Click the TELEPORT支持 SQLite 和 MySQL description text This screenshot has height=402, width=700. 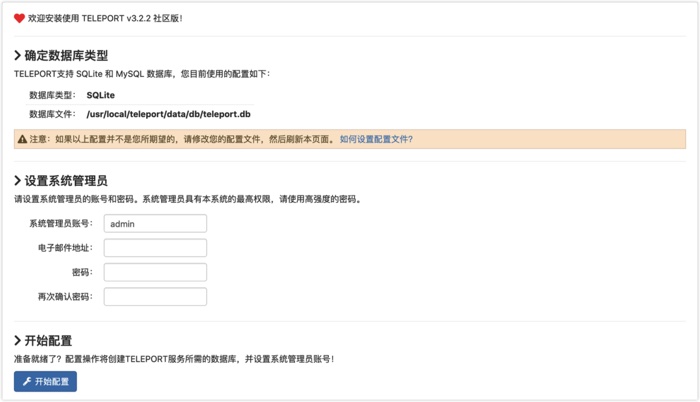point(142,74)
